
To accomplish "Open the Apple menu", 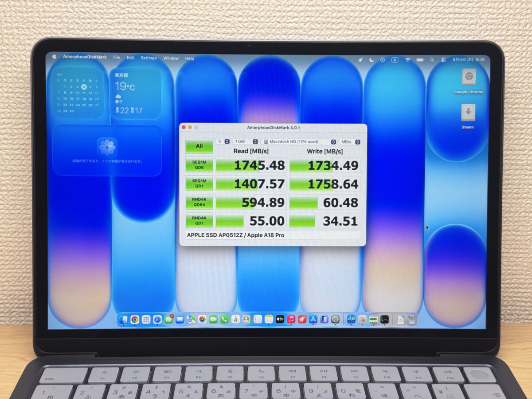I will click(x=55, y=57).
